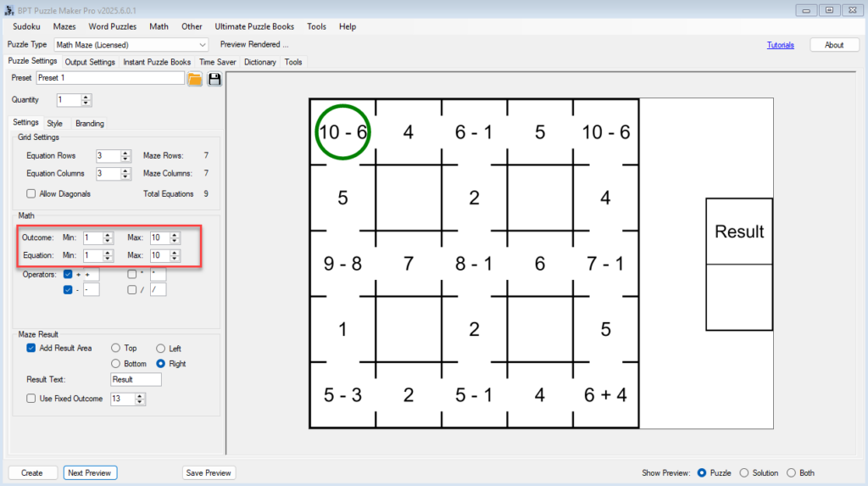
Task: Enable the division operator checkbox
Action: (131, 289)
